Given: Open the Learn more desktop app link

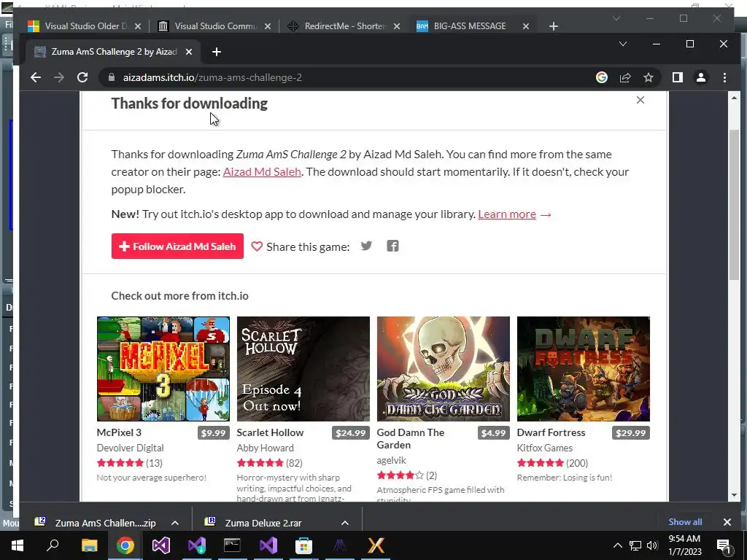Looking at the screenshot, I should tap(507, 214).
